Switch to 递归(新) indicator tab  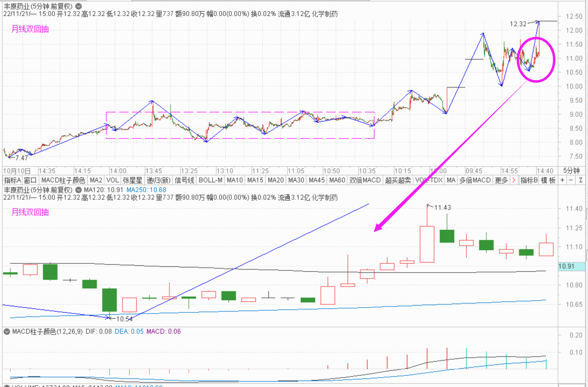159,180
